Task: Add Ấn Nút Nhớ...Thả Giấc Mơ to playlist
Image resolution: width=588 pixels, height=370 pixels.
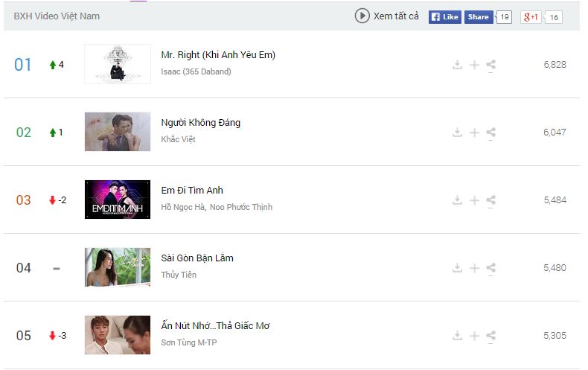Action: point(474,336)
